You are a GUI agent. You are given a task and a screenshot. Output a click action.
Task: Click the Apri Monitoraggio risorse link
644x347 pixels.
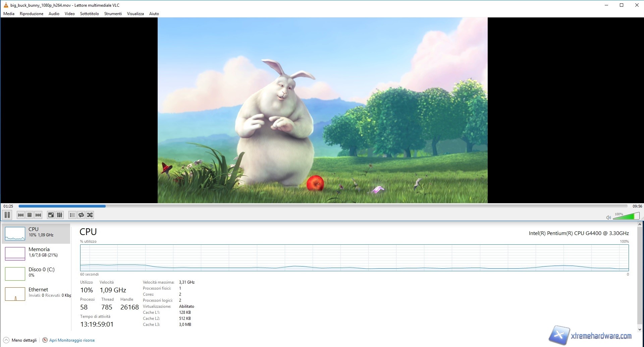tap(72, 340)
